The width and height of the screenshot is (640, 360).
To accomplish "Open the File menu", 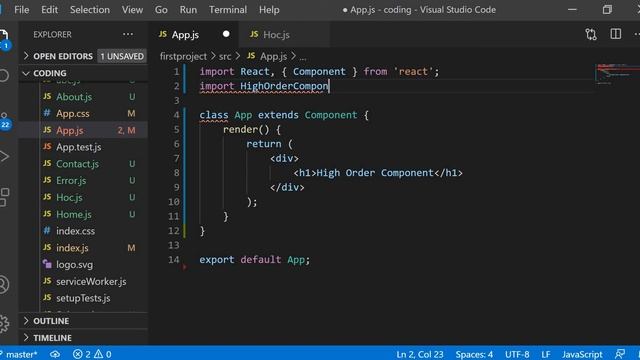I will click(22, 10).
